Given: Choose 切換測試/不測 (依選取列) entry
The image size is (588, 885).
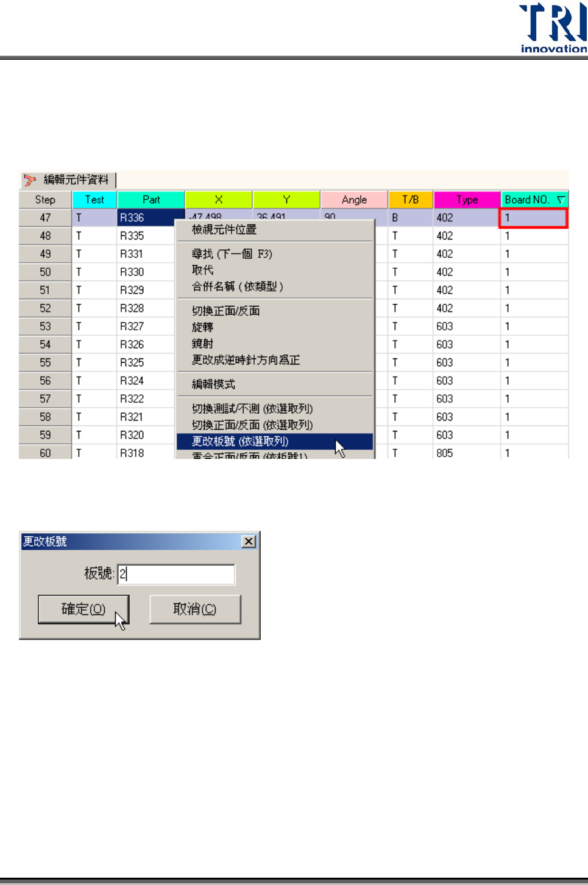Looking at the screenshot, I should (x=252, y=408).
